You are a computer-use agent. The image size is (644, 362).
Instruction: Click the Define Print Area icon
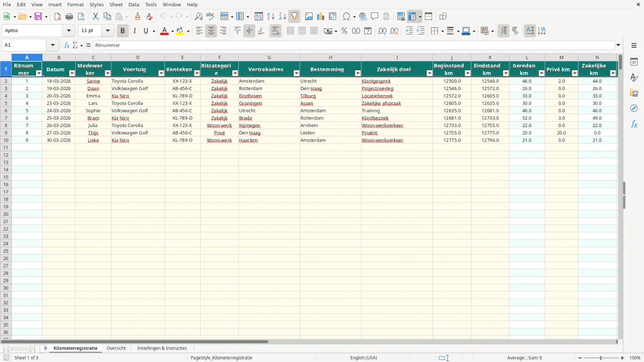tap(401, 17)
